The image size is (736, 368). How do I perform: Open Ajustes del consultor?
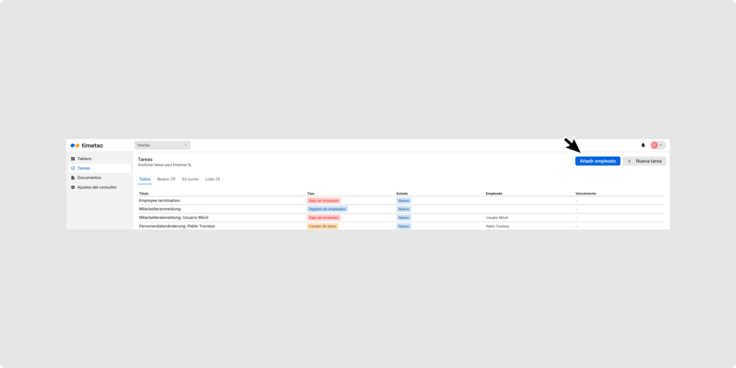pyautogui.click(x=99, y=187)
